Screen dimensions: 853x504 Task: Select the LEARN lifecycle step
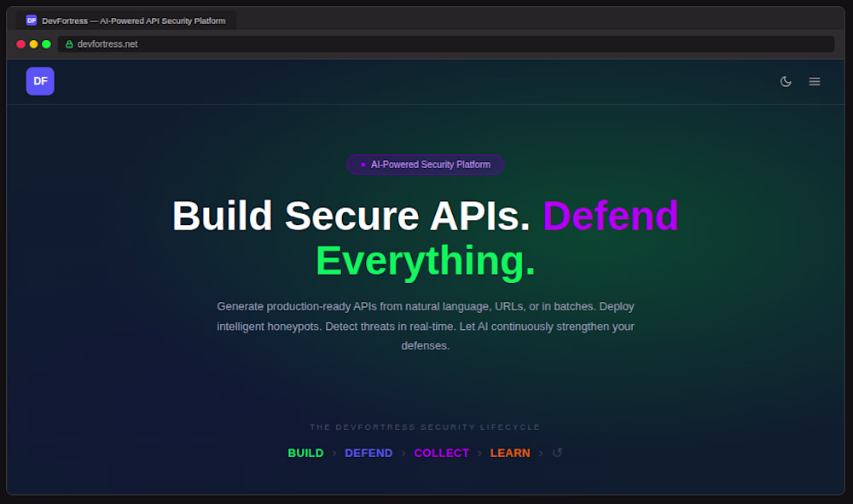tap(510, 453)
